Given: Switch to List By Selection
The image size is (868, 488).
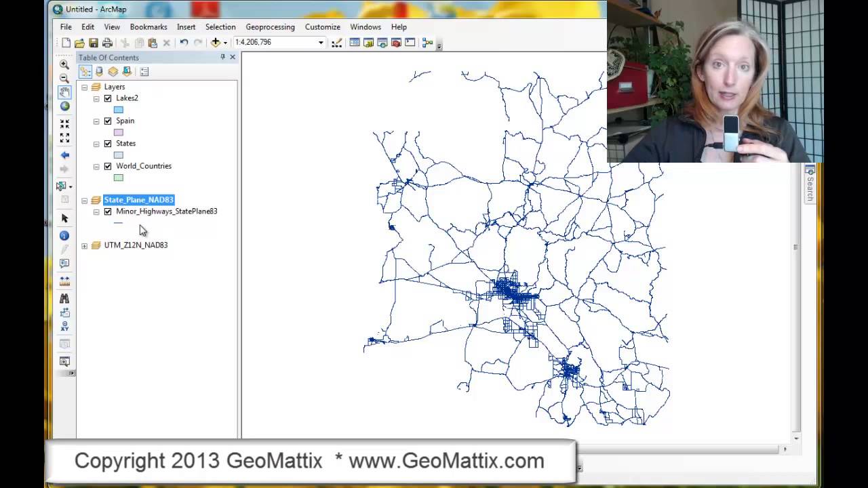Looking at the screenshot, I should [x=127, y=71].
